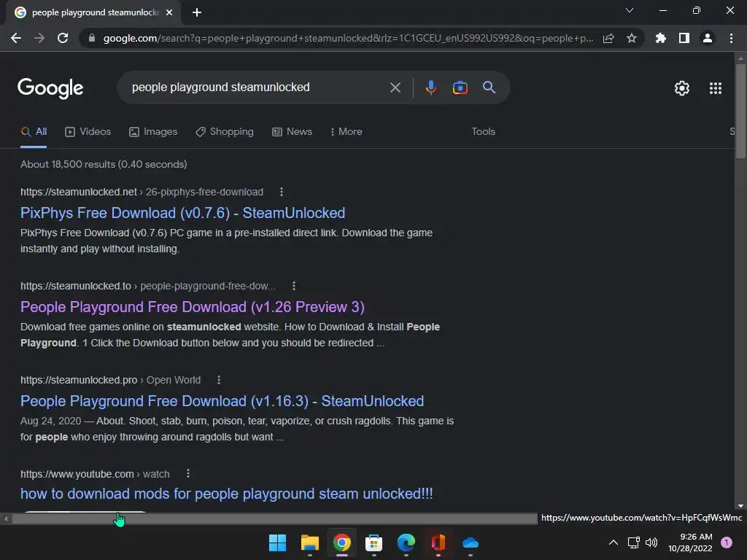The width and height of the screenshot is (747, 560).
Task: Open Chrome side panel icon
Action: click(684, 38)
